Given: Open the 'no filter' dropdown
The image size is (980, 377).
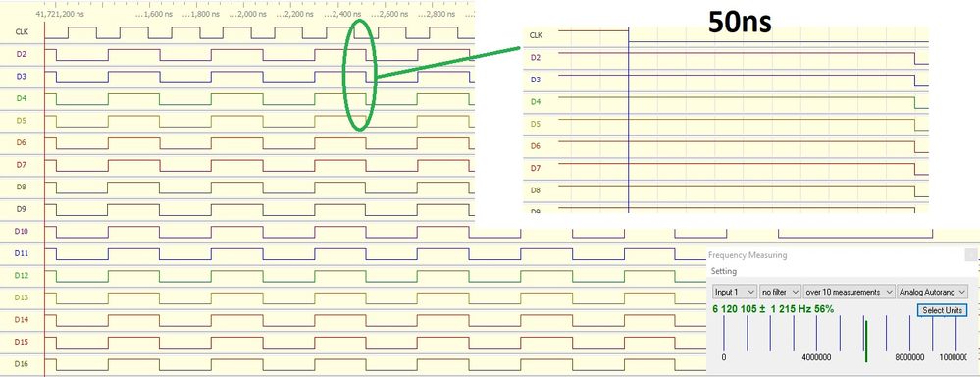Looking at the screenshot, I should point(781,292).
